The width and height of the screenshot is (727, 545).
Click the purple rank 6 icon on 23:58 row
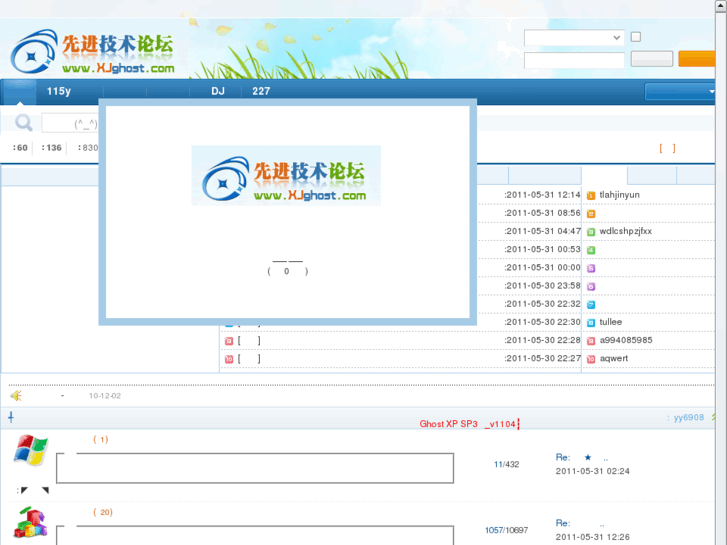591,286
